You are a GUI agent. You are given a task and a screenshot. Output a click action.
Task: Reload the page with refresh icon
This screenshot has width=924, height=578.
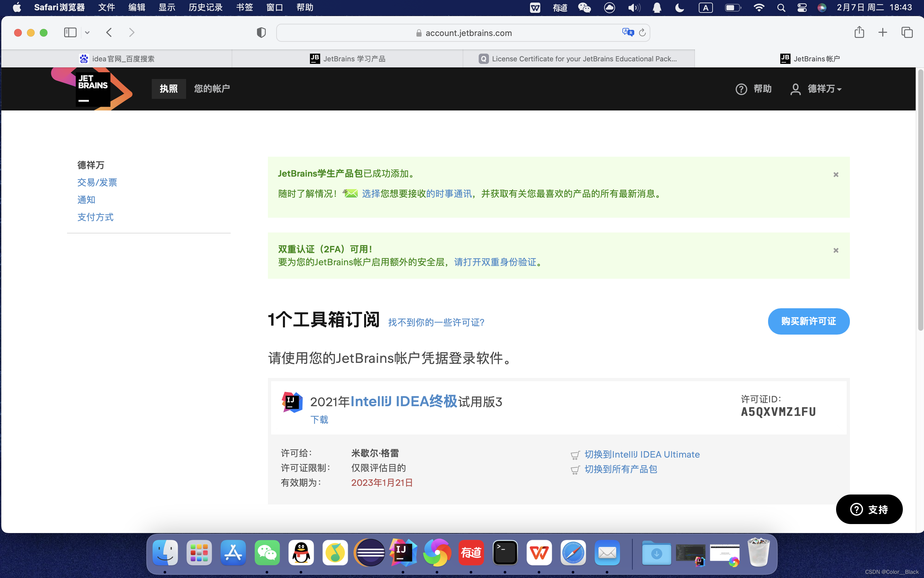(x=642, y=33)
